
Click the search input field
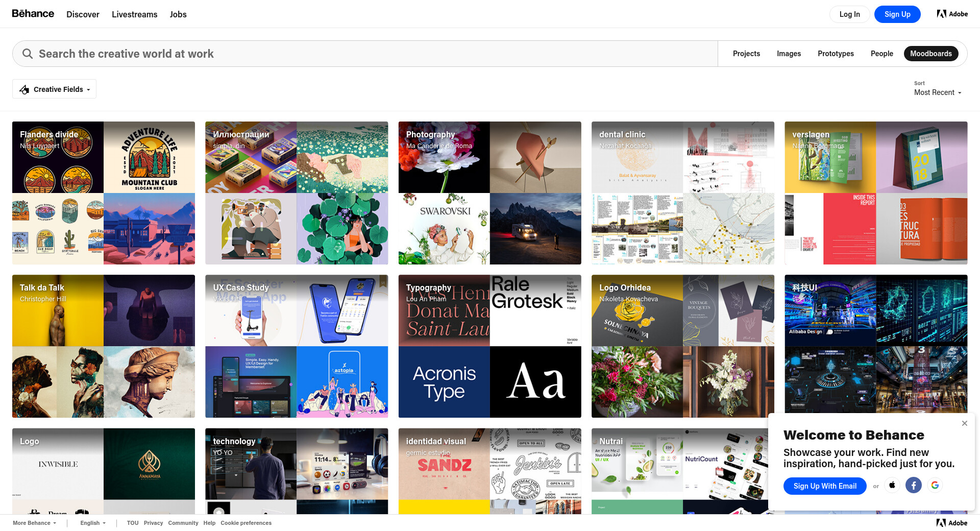point(357,54)
